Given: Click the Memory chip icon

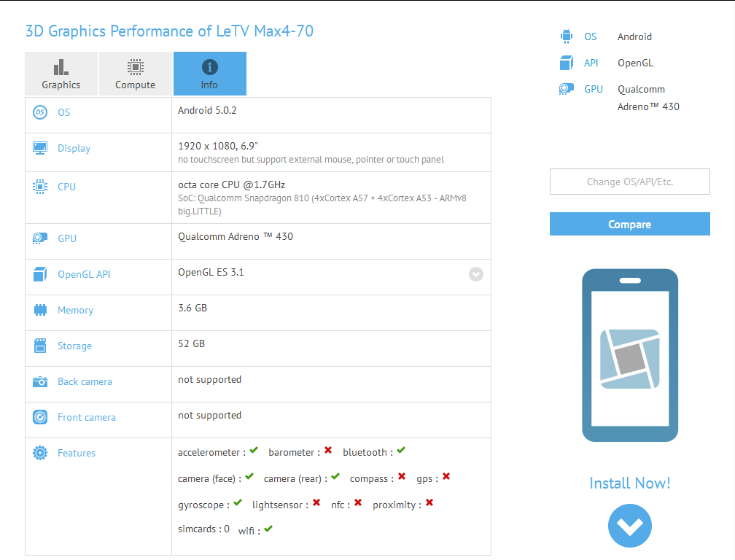Looking at the screenshot, I should coord(40,310).
